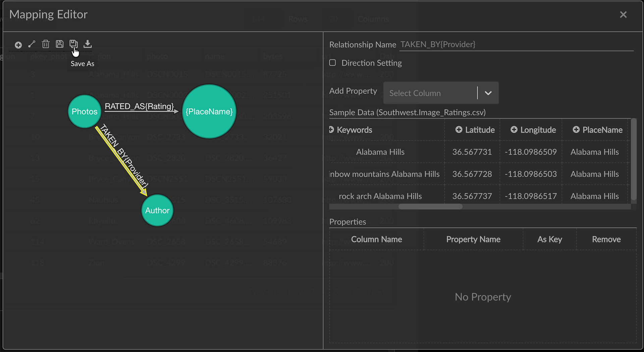Click the add node plus icon

click(18, 45)
